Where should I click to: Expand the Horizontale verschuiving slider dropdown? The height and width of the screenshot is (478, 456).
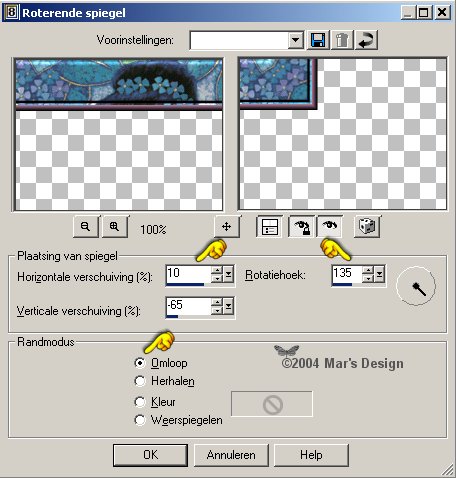[x=228, y=275]
